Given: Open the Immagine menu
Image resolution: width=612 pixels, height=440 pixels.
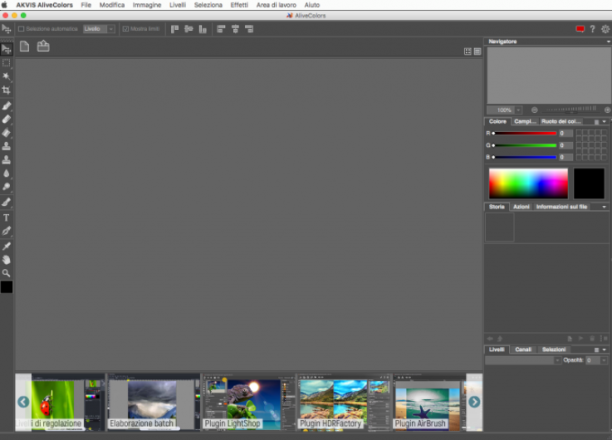Looking at the screenshot, I should pyautogui.click(x=147, y=5).
